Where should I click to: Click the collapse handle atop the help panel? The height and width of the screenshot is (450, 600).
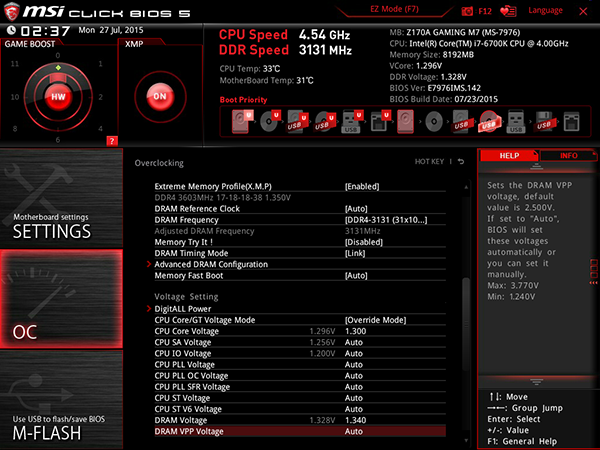536,166
